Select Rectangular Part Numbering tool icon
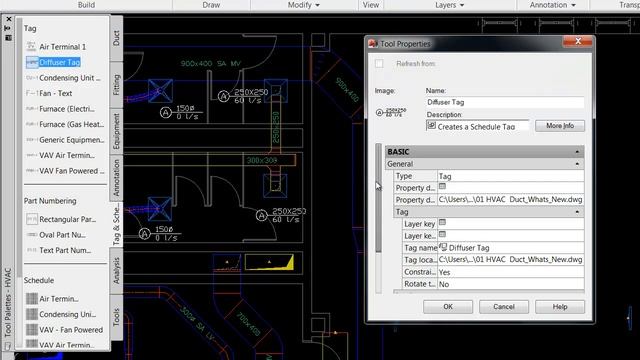 [x=32, y=219]
